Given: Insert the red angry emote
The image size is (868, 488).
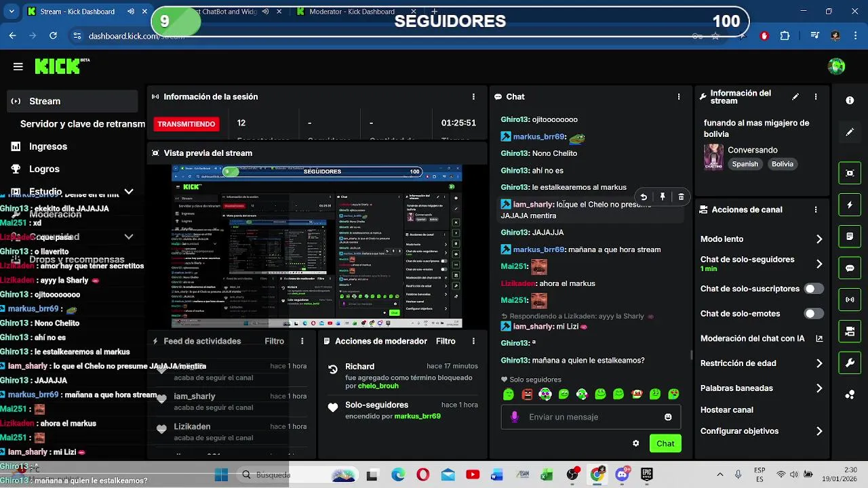Looking at the screenshot, I should pyautogui.click(x=527, y=394).
